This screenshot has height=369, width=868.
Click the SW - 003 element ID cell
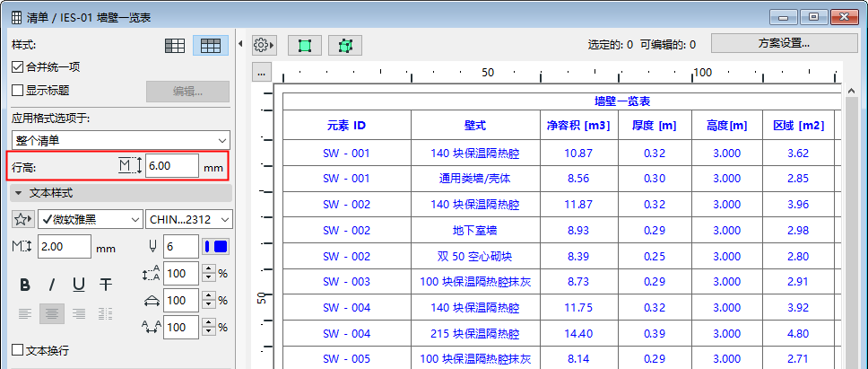[x=346, y=282]
